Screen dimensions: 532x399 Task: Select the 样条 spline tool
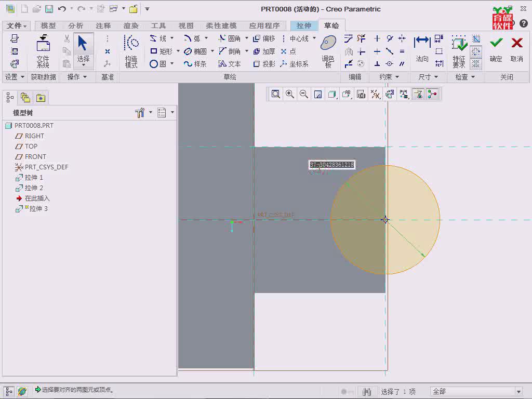[x=195, y=64]
